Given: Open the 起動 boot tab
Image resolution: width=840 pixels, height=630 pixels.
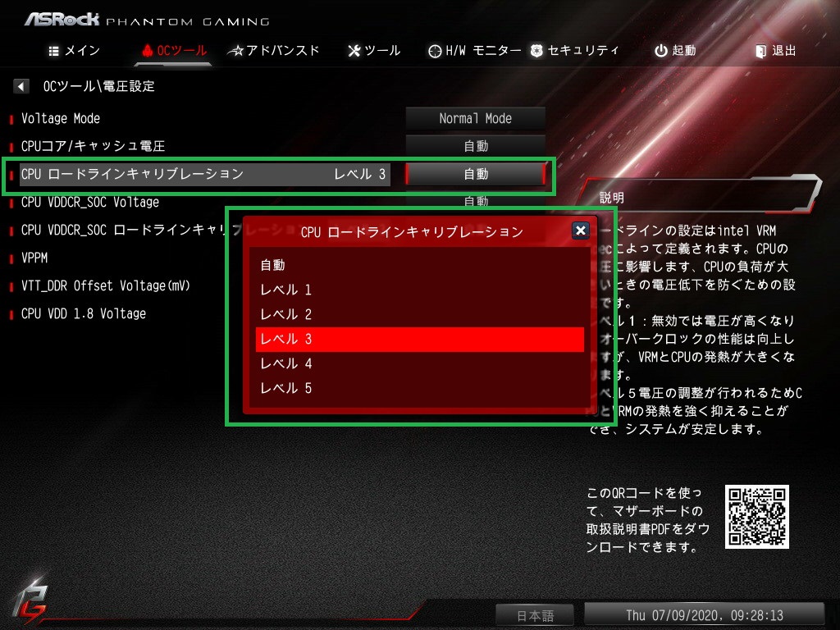Looking at the screenshot, I should 675,51.
